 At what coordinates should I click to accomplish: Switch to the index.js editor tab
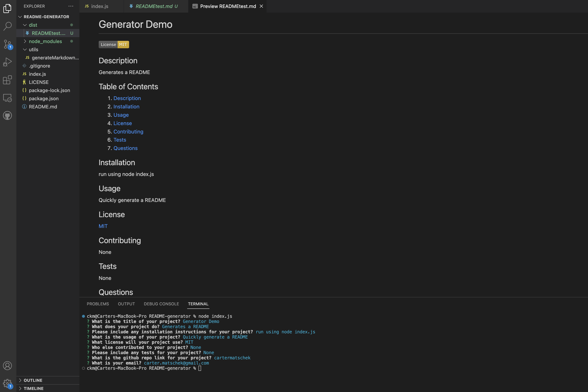tap(99, 6)
